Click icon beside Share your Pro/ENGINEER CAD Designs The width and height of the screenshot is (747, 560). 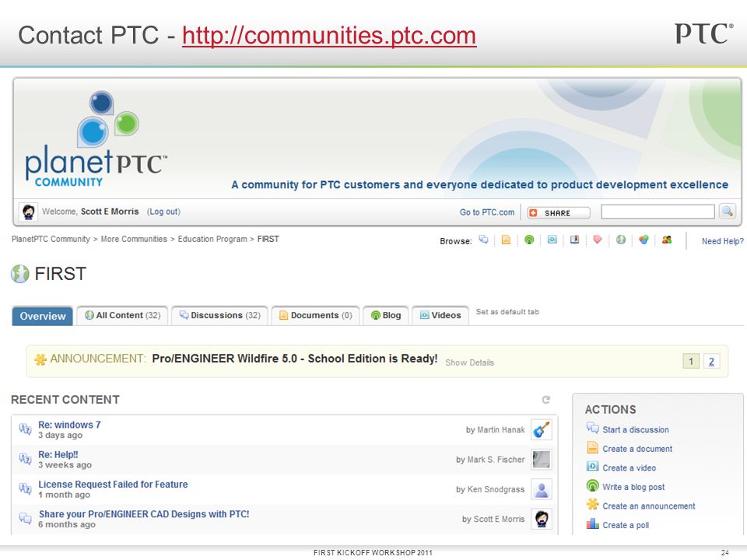click(x=25, y=518)
